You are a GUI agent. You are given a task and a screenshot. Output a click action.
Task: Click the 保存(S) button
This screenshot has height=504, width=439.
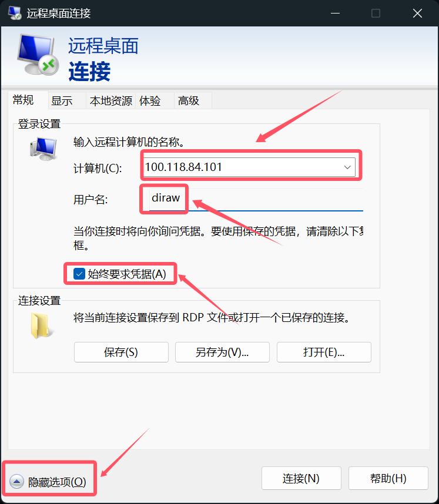121,352
